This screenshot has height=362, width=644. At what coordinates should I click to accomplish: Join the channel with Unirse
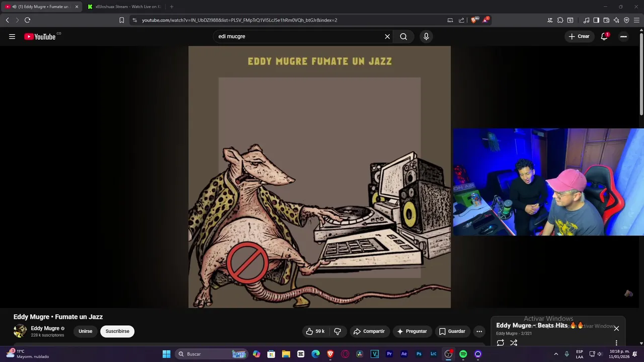(86, 331)
